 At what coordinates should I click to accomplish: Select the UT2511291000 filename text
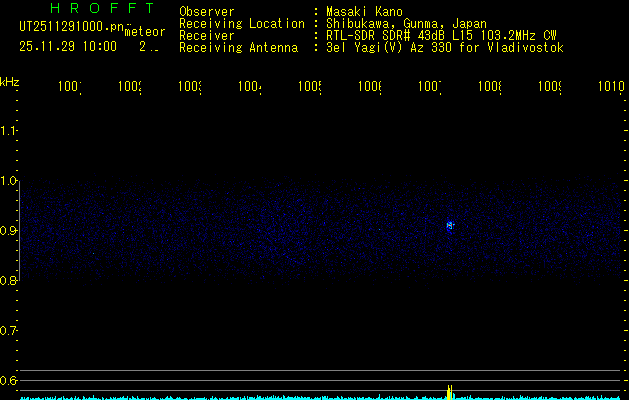point(68,29)
